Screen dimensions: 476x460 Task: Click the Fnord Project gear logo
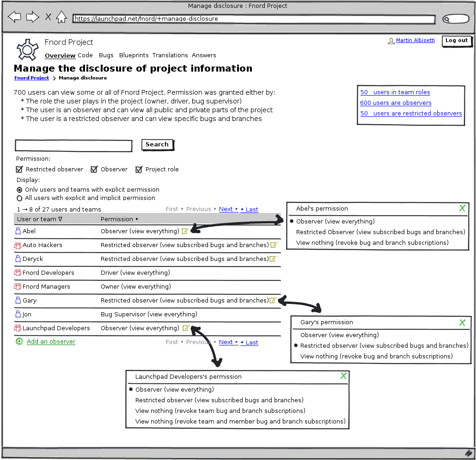[x=27, y=49]
